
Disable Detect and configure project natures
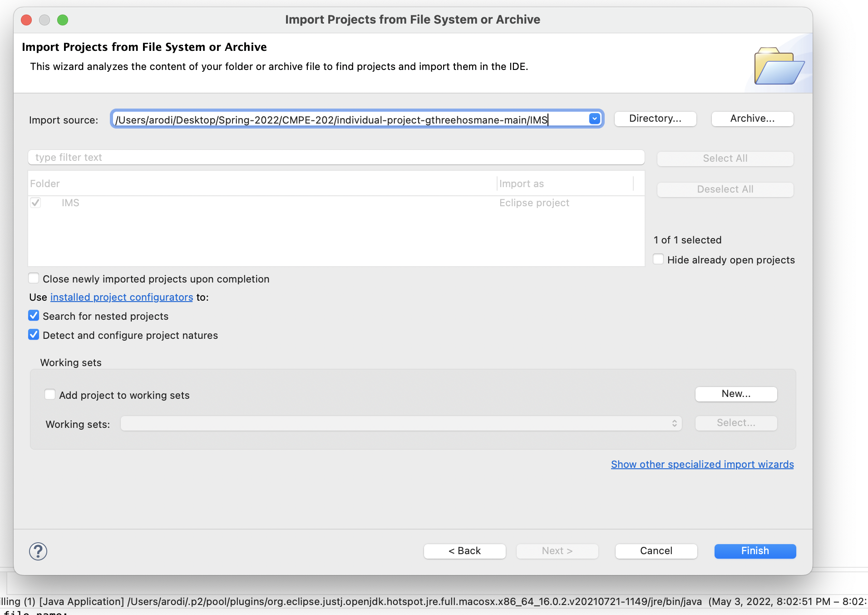(34, 335)
